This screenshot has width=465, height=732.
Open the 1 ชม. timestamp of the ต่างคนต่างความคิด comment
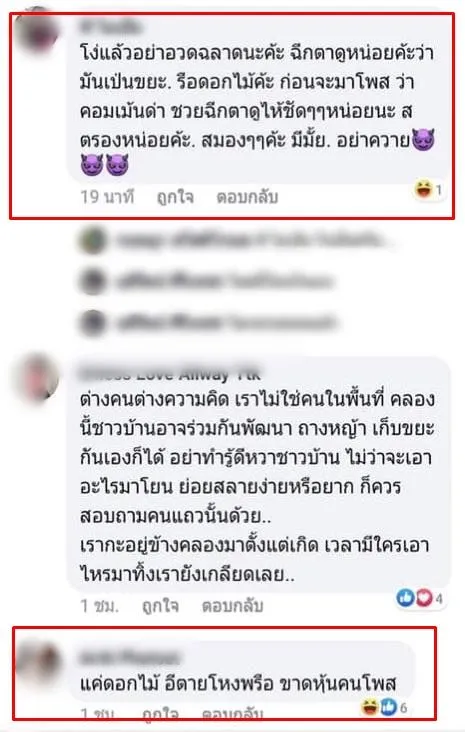[x=99, y=606]
